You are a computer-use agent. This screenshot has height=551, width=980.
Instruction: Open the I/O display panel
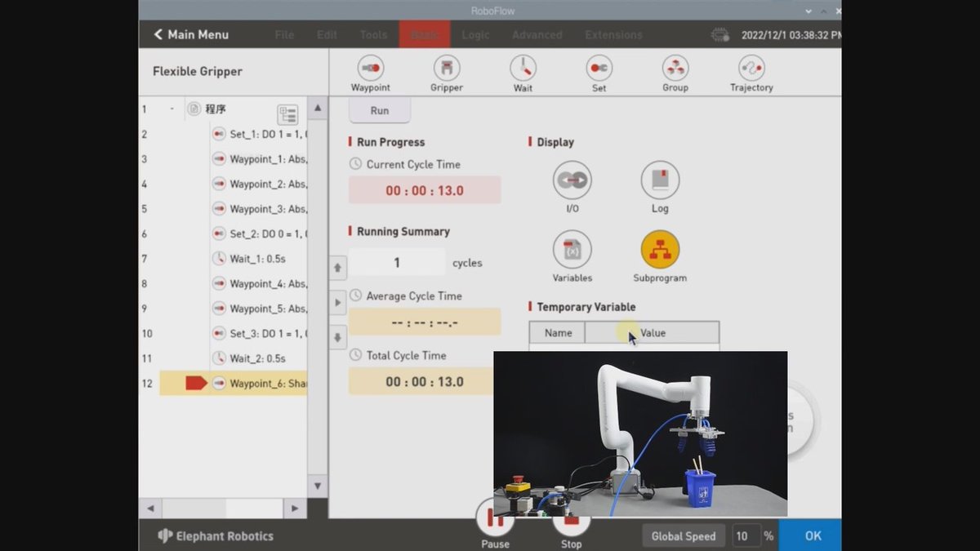[572, 181]
